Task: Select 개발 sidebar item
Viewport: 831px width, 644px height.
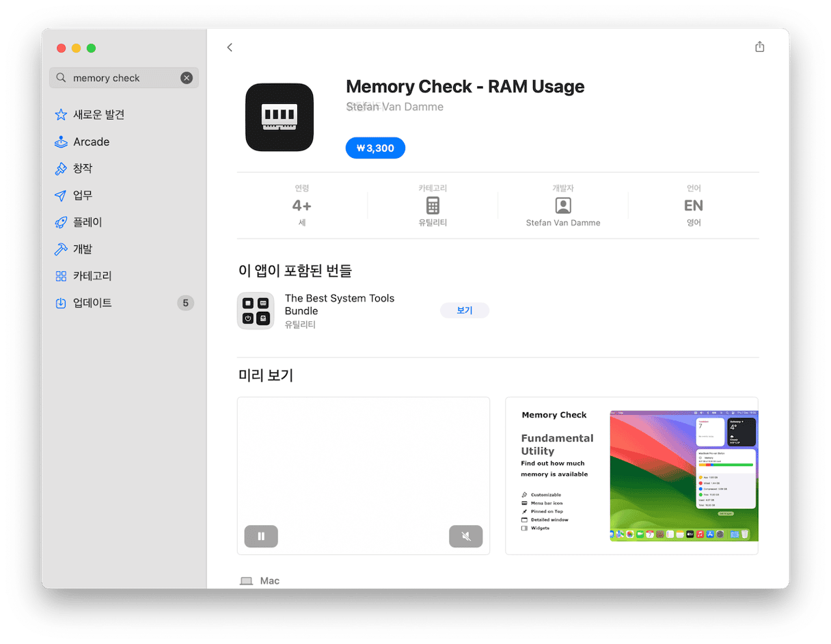Action: click(124, 249)
